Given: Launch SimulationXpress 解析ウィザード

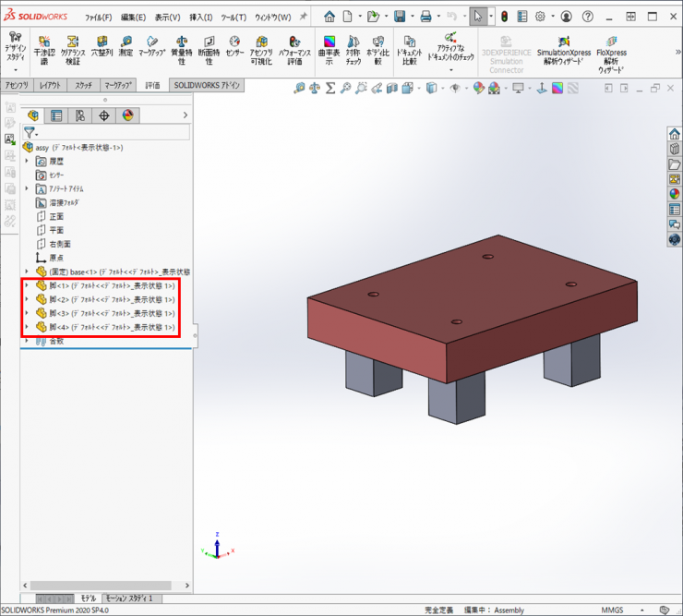Looking at the screenshot, I should tap(564, 51).
